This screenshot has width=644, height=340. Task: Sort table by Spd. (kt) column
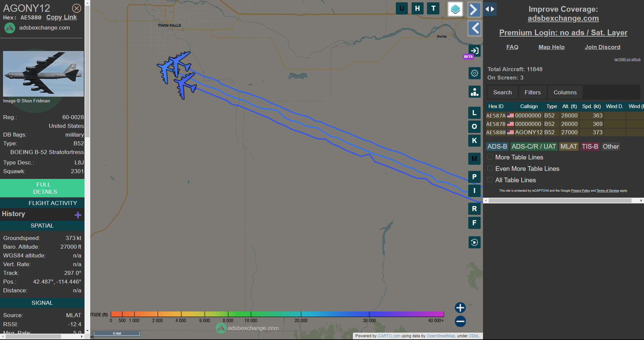click(x=591, y=106)
